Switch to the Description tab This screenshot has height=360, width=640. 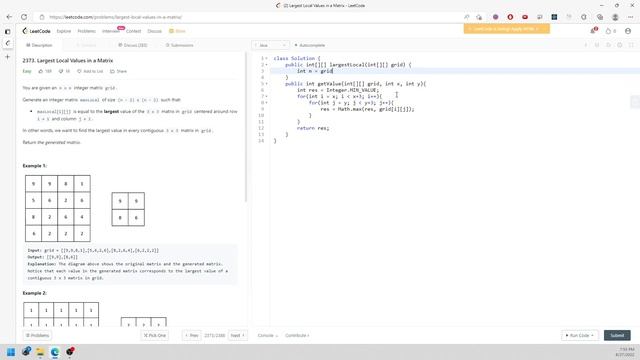tap(39, 45)
